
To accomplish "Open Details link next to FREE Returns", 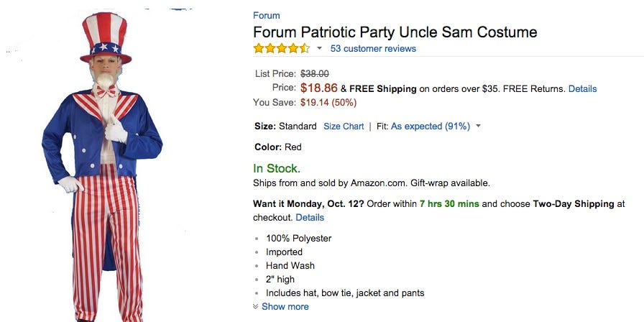I will tap(582, 88).
